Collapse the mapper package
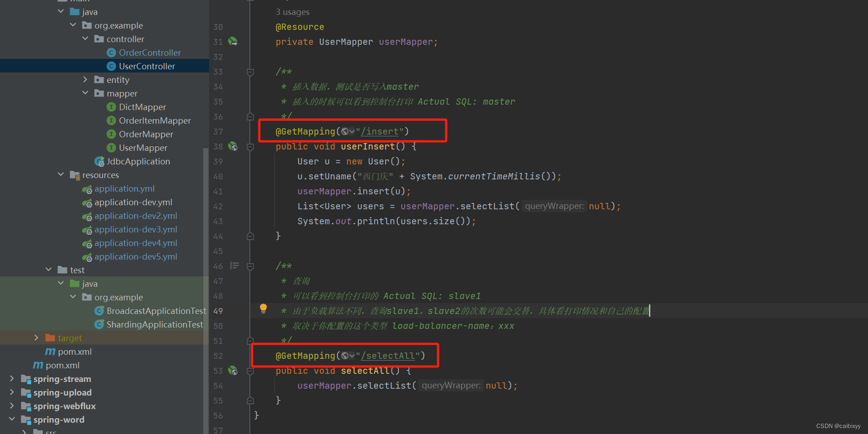868x434 pixels. click(x=86, y=93)
